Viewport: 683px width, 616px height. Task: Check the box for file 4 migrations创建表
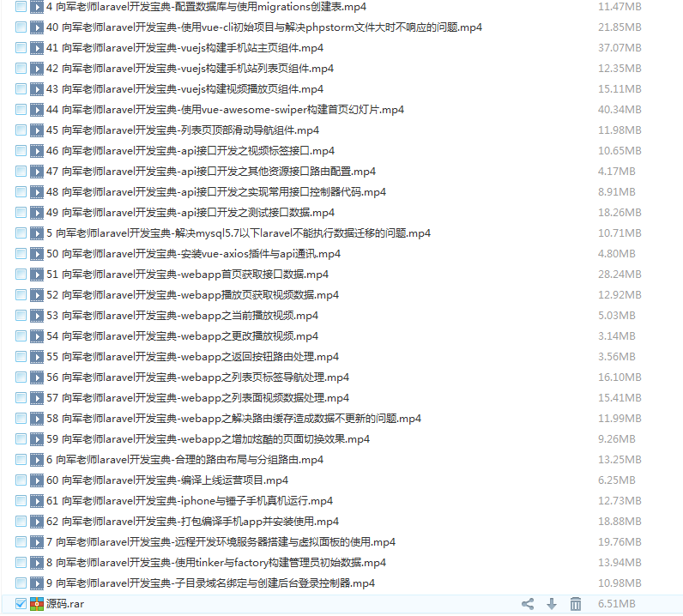[x=21, y=7]
